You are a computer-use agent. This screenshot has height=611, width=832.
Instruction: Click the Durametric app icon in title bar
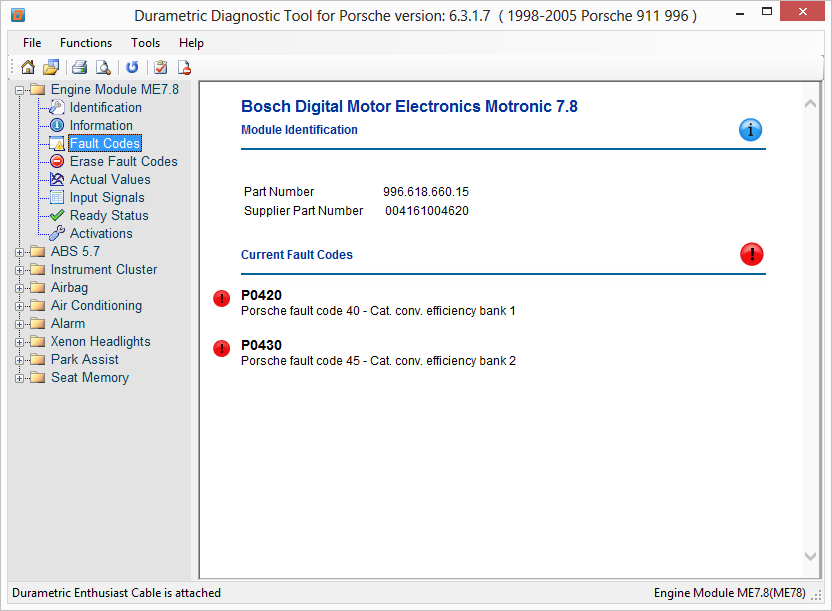click(x=18, y=15)
